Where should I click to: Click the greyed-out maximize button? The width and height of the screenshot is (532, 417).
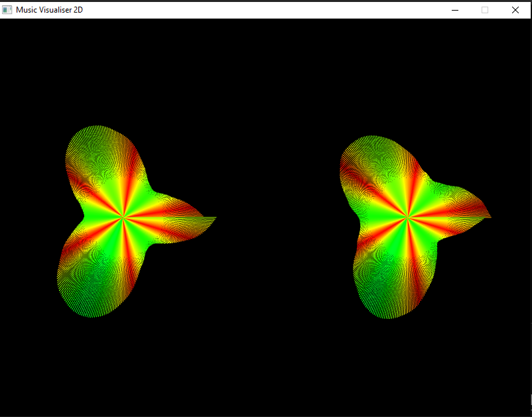click(485, 10)
